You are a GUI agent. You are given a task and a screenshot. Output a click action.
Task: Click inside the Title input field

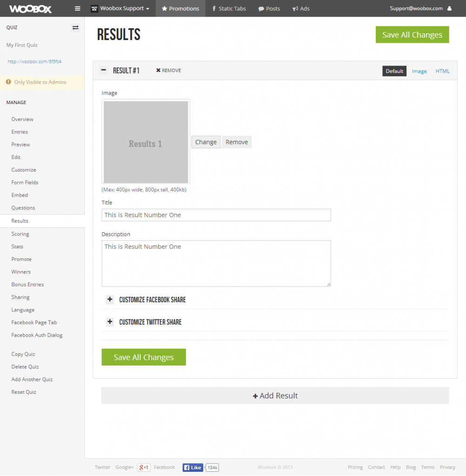216,215
